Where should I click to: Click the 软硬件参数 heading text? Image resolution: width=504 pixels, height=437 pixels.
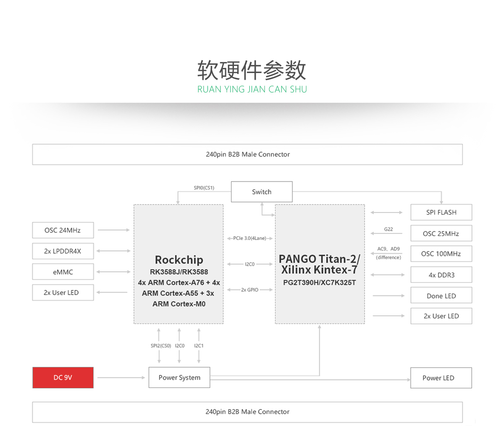click(252, 70)
